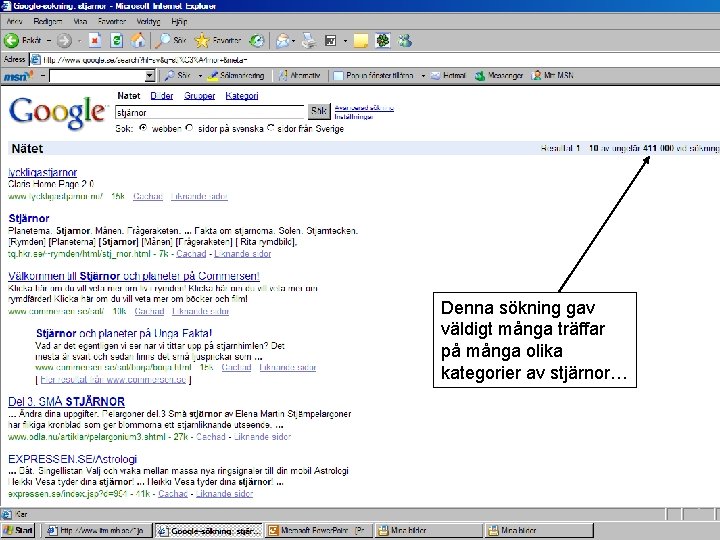Open Cachad link for tq.hkr.se result

[191, 253]
